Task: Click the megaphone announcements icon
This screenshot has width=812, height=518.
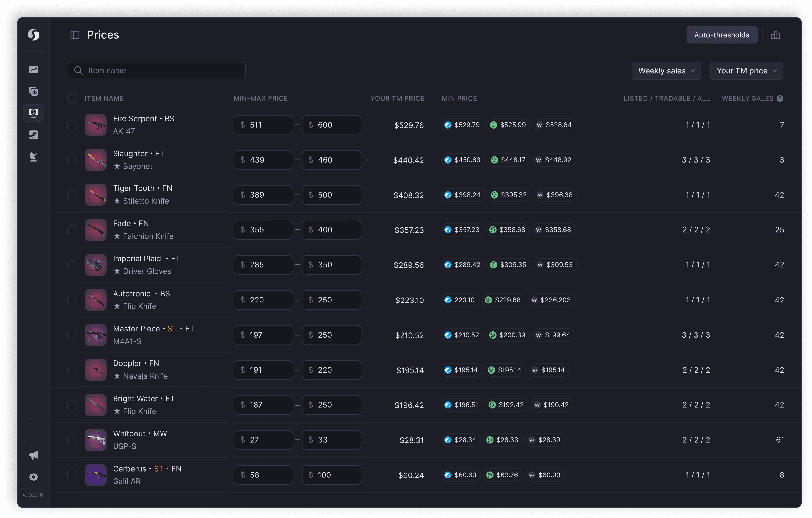Action: click(x=33, y=455)
